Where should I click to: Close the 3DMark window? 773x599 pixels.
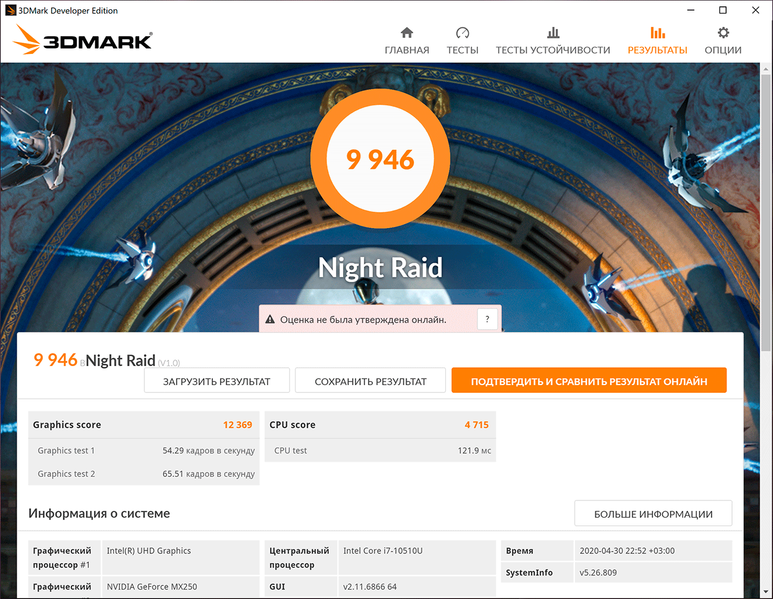[755, 10]
